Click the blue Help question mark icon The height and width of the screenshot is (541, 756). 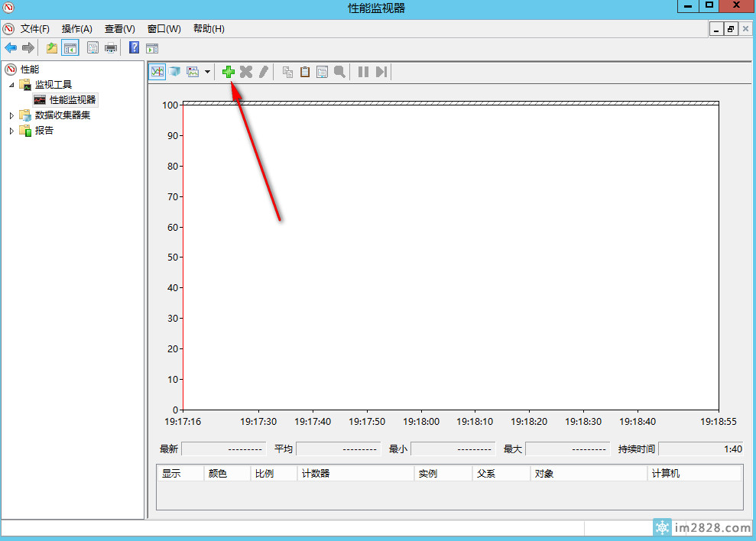(134, 48)
